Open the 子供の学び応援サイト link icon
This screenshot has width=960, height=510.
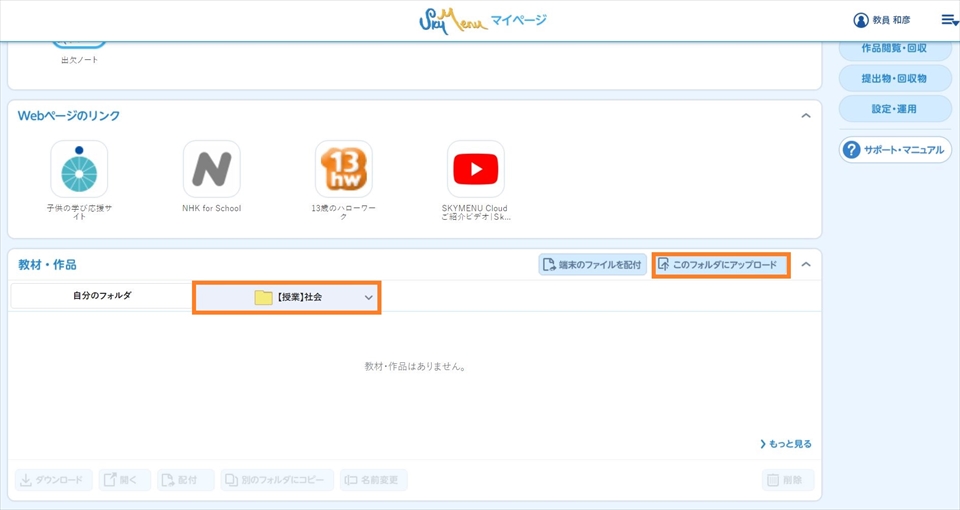(79, 169)
